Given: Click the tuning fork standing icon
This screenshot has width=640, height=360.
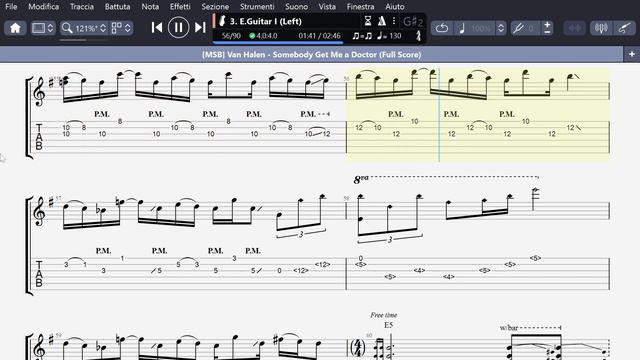Looking at the screenshot, I should tap(418, 36).
